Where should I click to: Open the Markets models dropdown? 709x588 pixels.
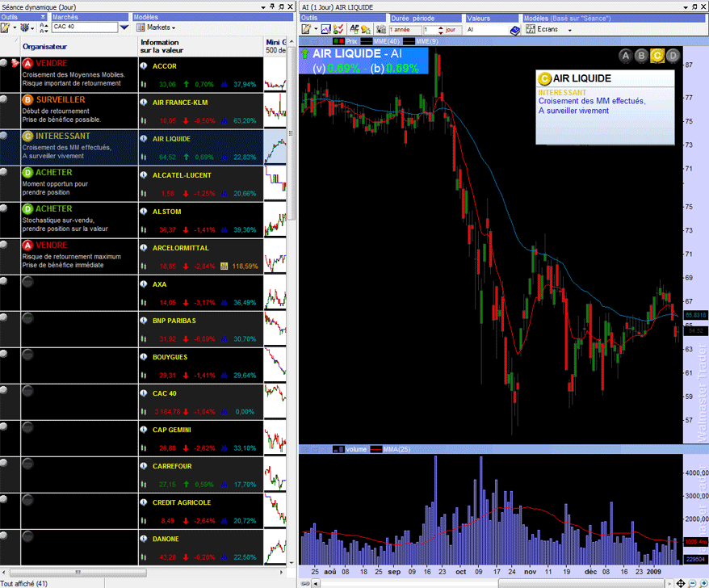157,27
